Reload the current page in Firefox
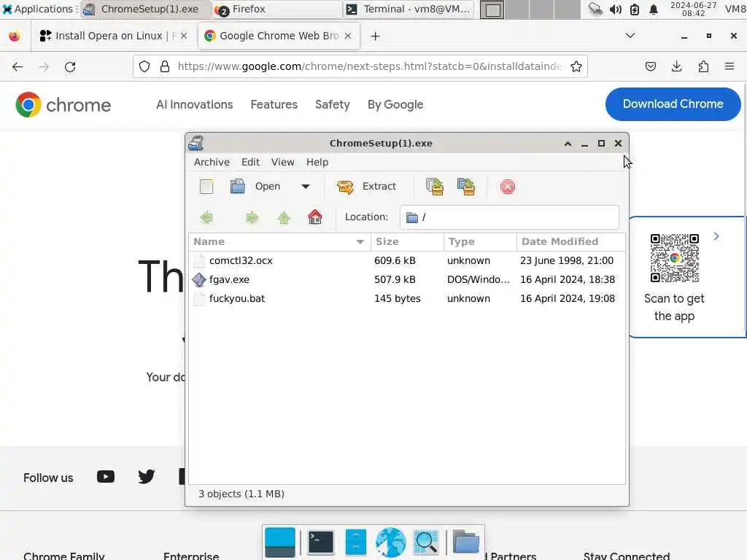This screenshot has width=747, height=560. point(70,66)
